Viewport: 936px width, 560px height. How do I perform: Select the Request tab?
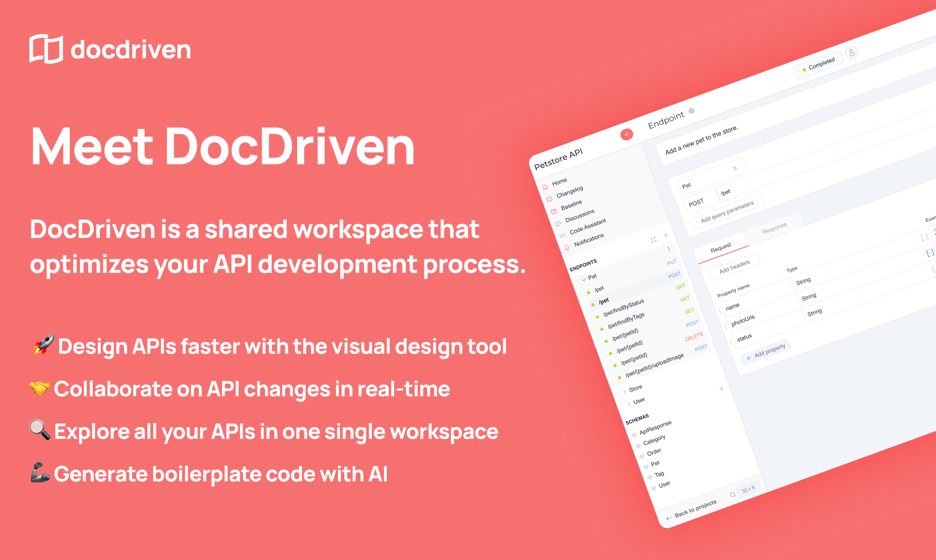(x=721, y=248)
